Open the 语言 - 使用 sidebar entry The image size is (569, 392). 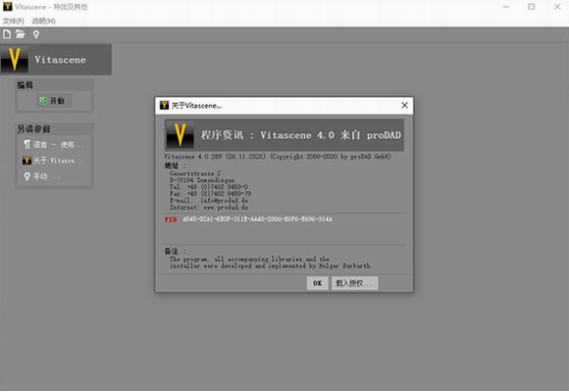tap(53, 145)
